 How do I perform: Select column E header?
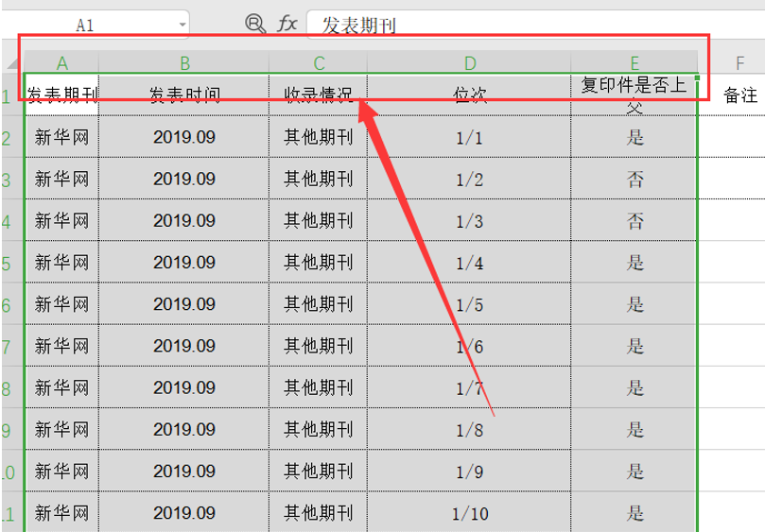[x=635, y=63]
